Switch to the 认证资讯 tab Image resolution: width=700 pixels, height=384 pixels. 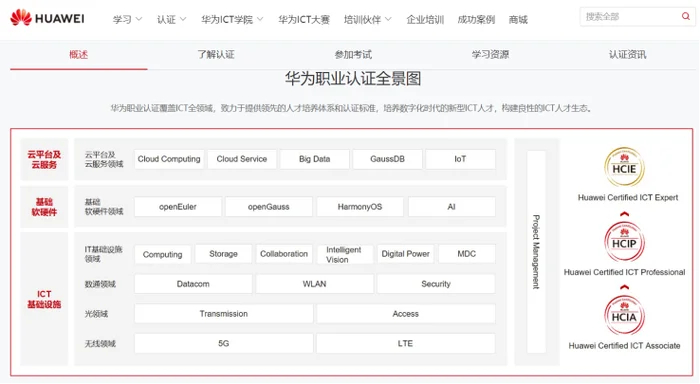coord(628,54)
